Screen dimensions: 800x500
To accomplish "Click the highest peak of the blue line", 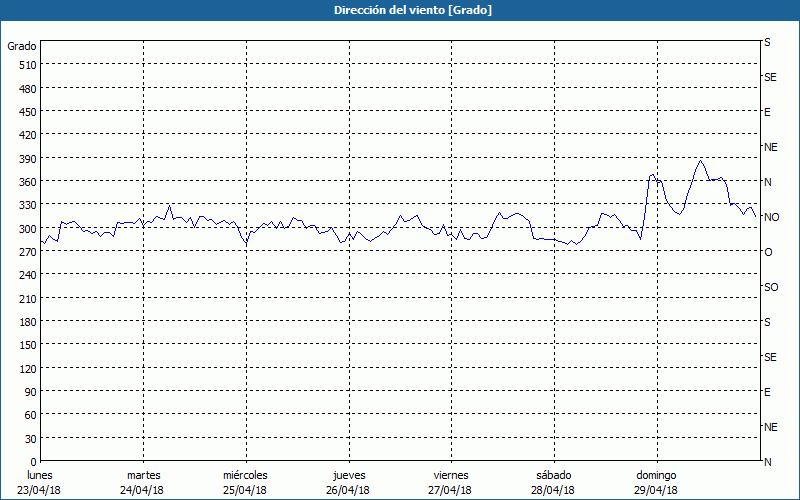I will click(700, 160).
